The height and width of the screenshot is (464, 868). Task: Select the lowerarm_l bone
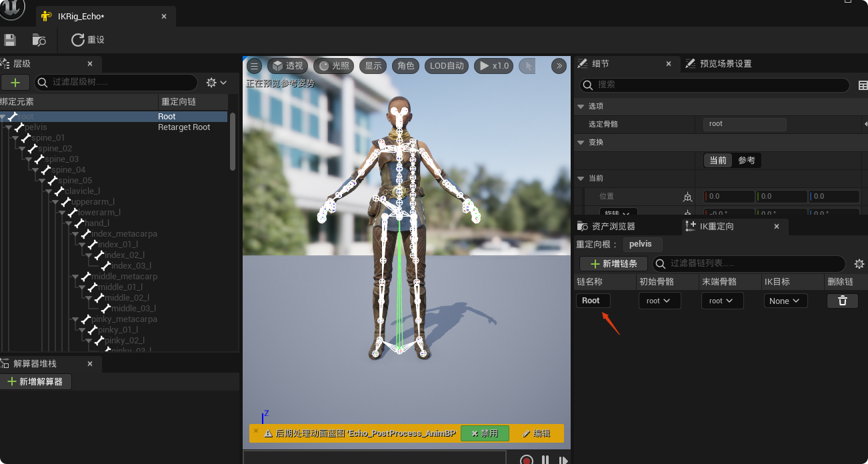click(99, 213)
